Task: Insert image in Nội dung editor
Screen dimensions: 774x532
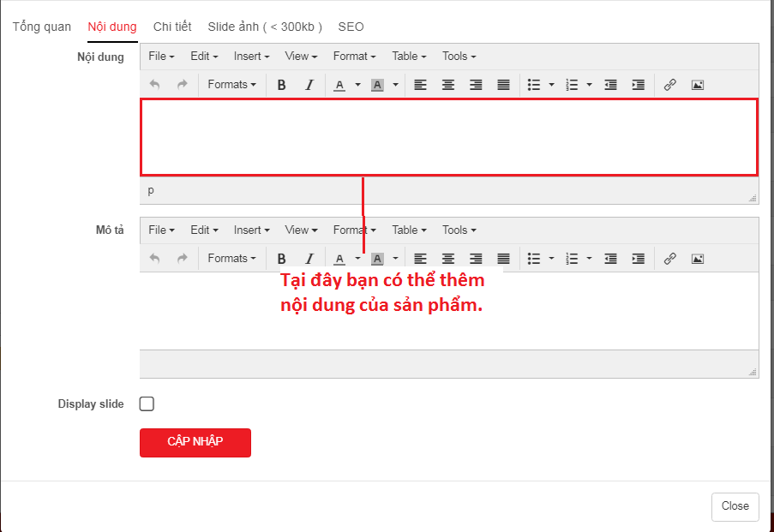Action: (x=698, y=85)
